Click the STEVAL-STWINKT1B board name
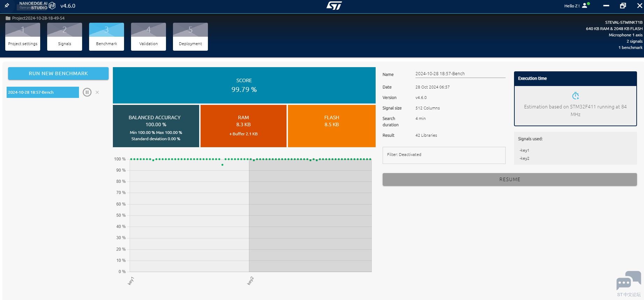The width and height of the screenshot is (644, 300). point(624,22)
